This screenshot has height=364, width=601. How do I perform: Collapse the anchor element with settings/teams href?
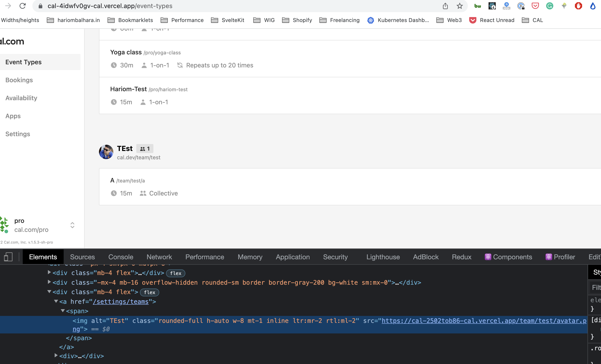(56, 301)
